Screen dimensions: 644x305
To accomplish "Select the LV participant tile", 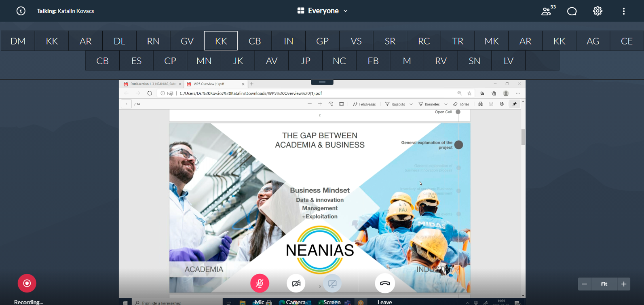I will coord(508,61).
